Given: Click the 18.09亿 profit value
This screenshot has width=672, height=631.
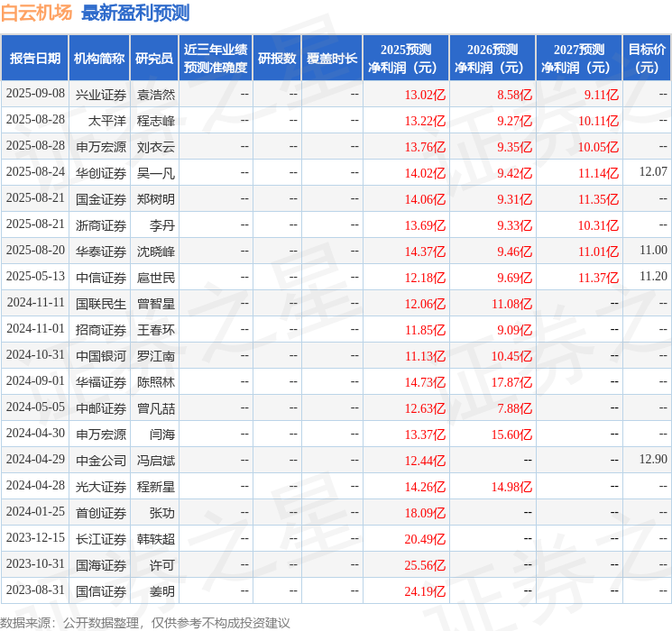Looking at the screenshot, I should pyautogui.click(x=425, y=513).
